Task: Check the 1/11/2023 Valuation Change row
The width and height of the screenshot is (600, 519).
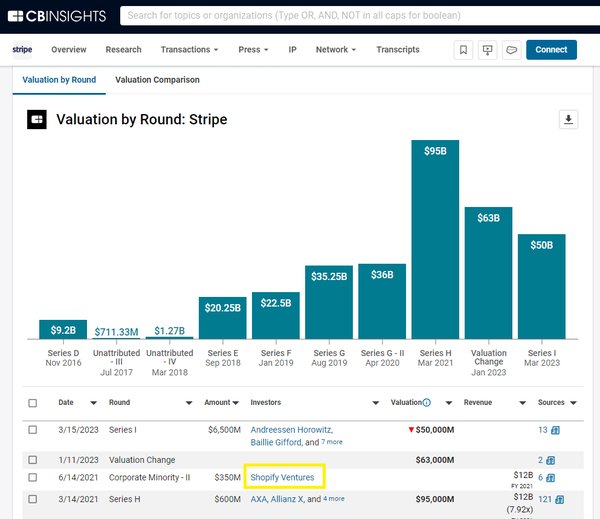Action: 33,460
